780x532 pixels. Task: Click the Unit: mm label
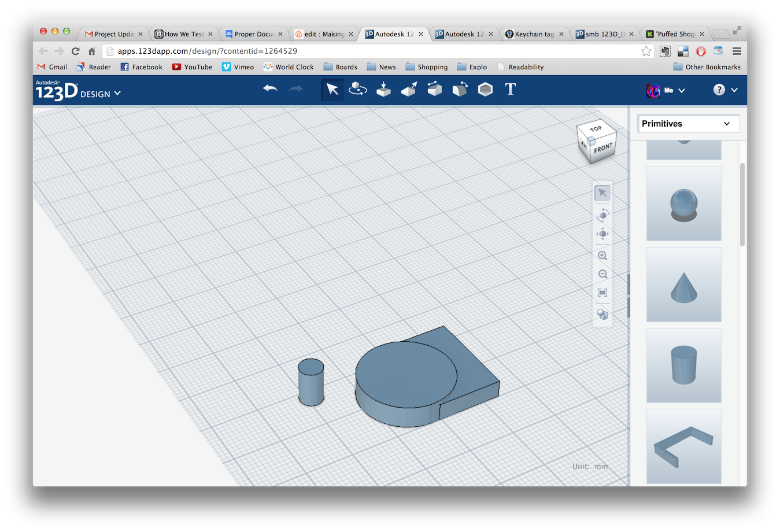pos(590,466)
